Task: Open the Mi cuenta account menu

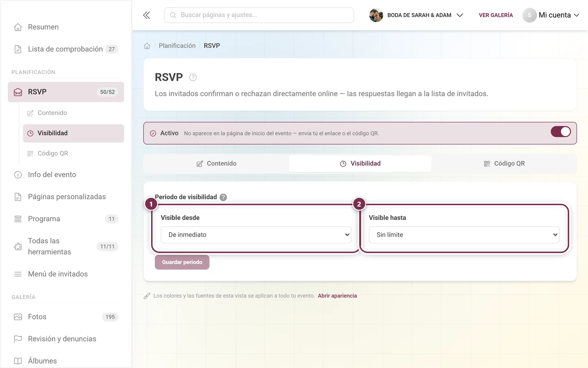Action: (x=551, y=15)
